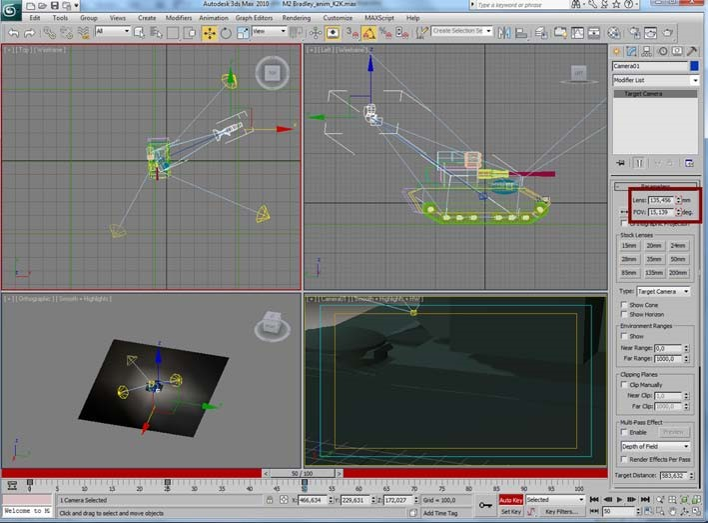Screen dimensions: 708x523
Task: Click Rectangular Selection Region button
Action: pyautogui.click(x=173, y=33)
